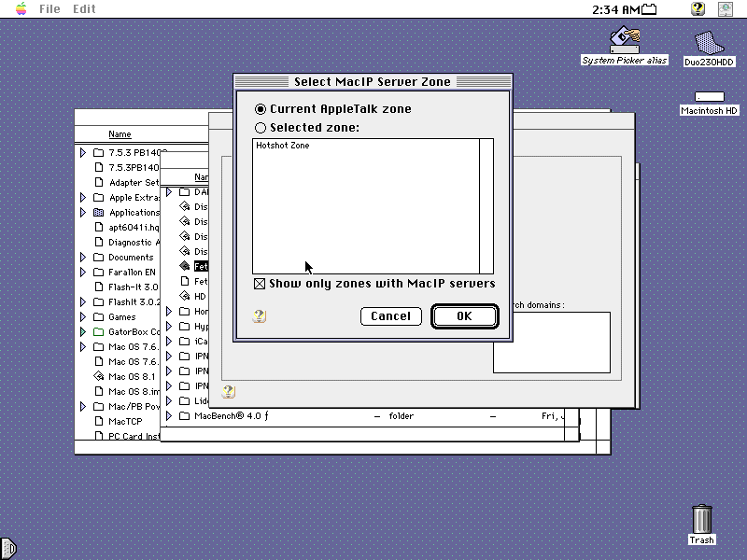The image size is (747, 560).
Task: Select the Apple Extras folder icon
Action: pyautogui.click(x=99, y=197)
